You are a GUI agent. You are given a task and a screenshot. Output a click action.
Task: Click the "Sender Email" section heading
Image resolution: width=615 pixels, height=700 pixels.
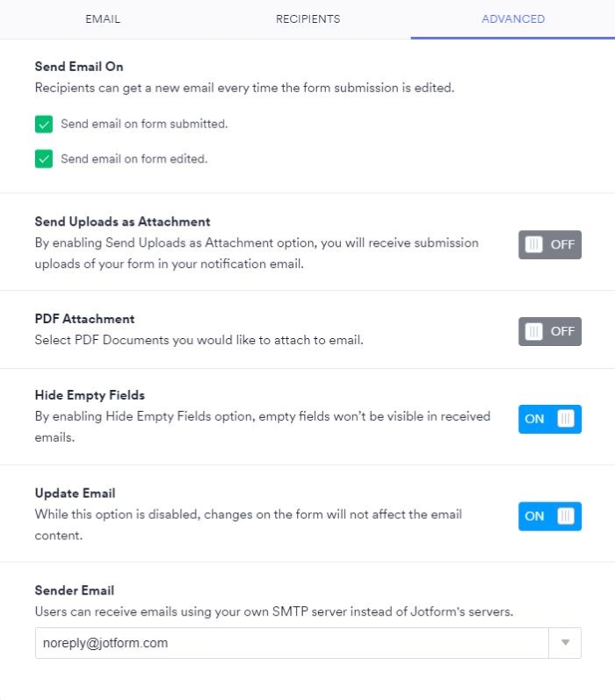click(x=75, y=590)
